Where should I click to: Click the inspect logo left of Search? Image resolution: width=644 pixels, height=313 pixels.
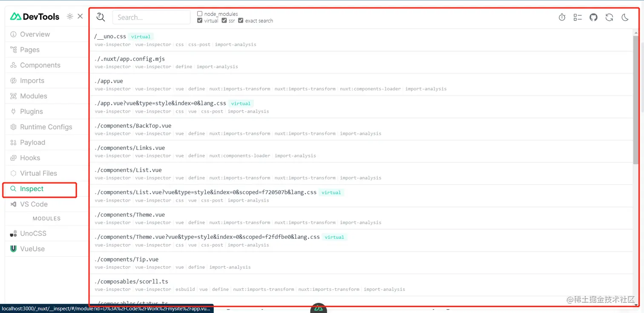click(101, 17)
